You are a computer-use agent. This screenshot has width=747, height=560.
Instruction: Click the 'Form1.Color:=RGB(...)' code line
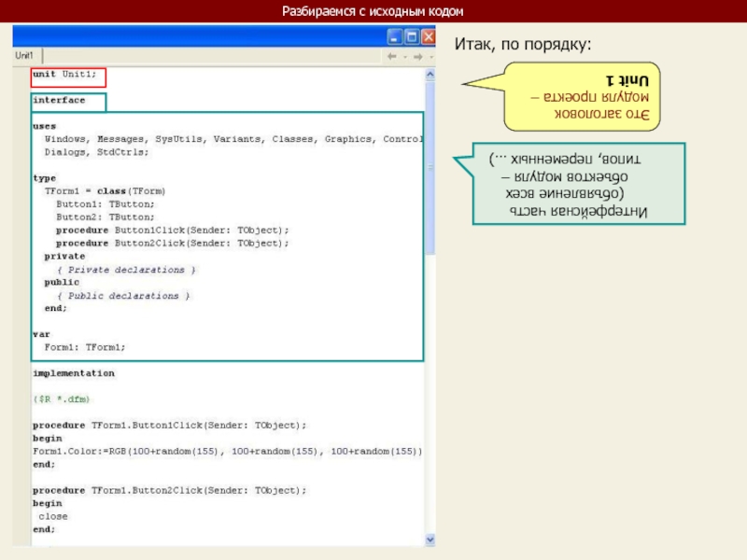click(x=228, y=451)
